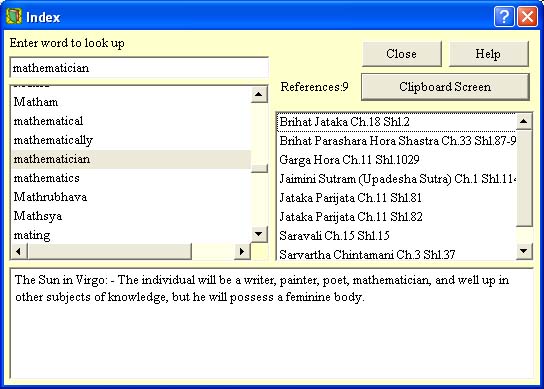The image size is (544, 389).
Task: Click word list scroll up arrow
Action: pos(259,94)
